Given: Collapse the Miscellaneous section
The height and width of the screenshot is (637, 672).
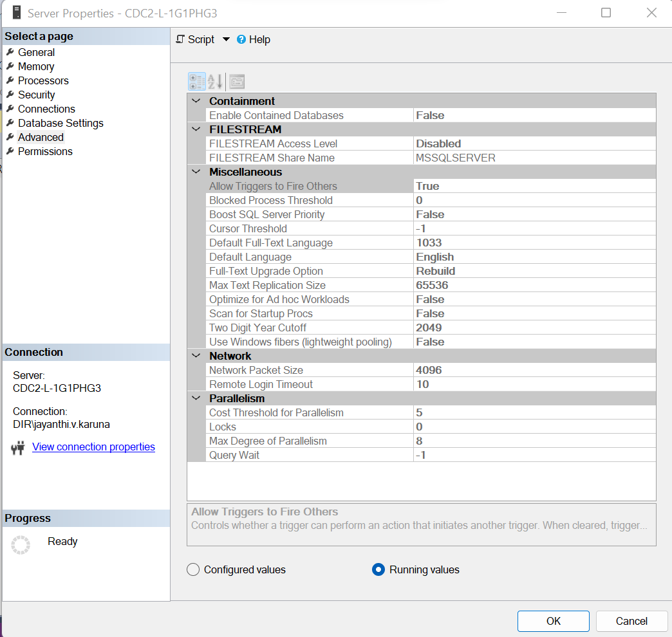Looking at the screenshot, I should (x=196, y=172).
